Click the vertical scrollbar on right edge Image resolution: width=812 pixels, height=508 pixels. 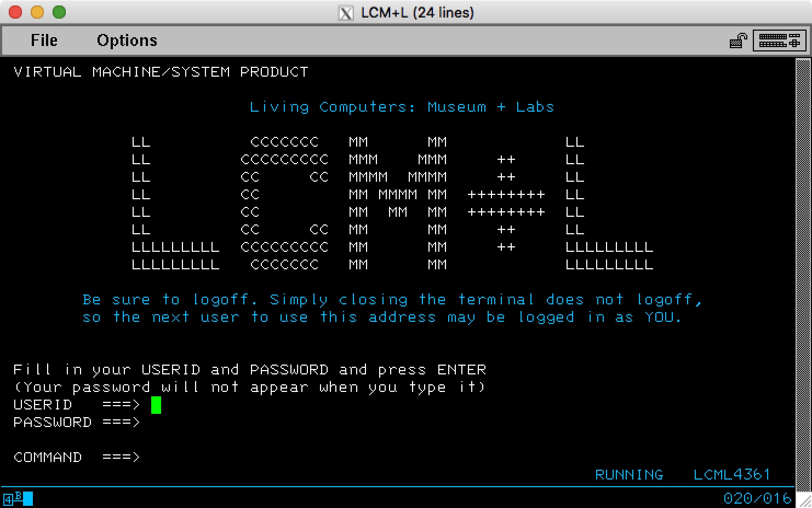803,274
